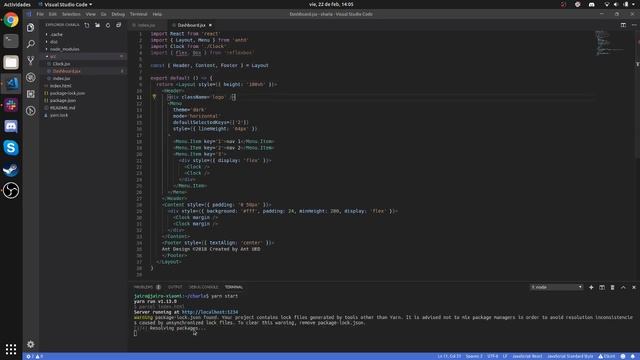
Task: Click the Ln/Col cursor position in status bar
Action: coord(449,356)
